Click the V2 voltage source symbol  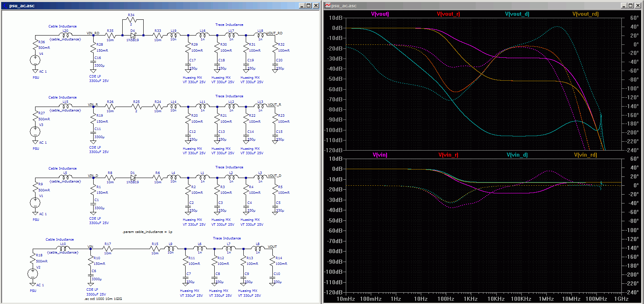(x=33, y=273)
